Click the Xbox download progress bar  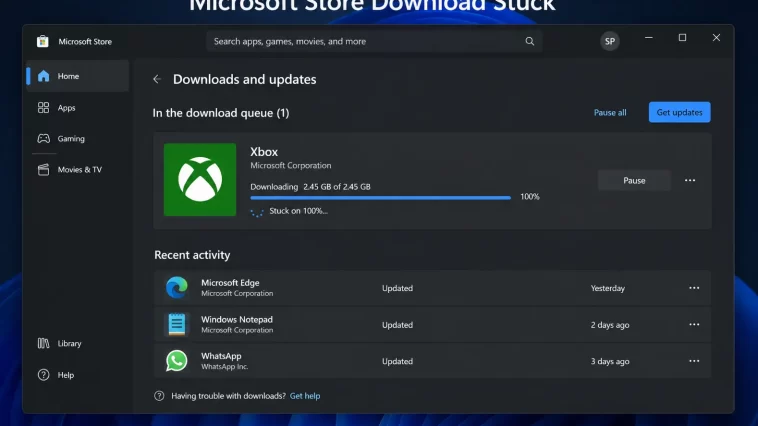tap(380, 197)
